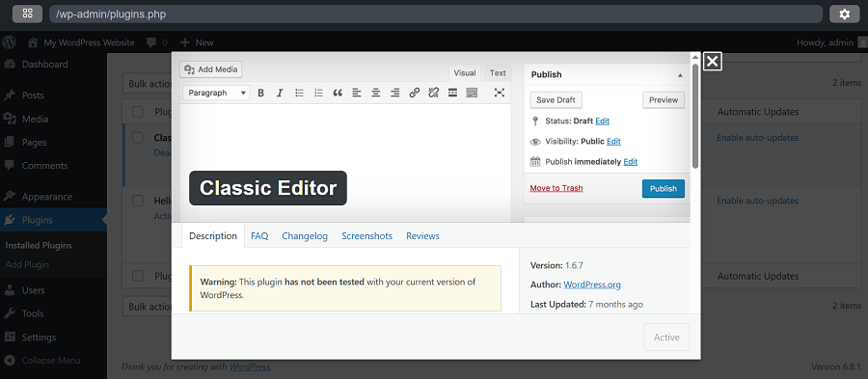Tick the Hello Dolly plugin row checkbox
868x379 pixels.
click(x=138, y=201)
